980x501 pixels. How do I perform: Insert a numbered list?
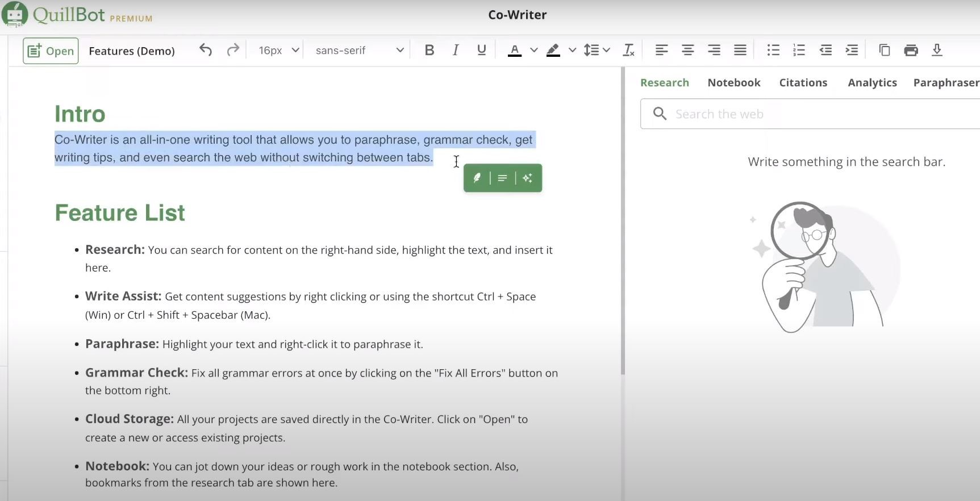799,51
